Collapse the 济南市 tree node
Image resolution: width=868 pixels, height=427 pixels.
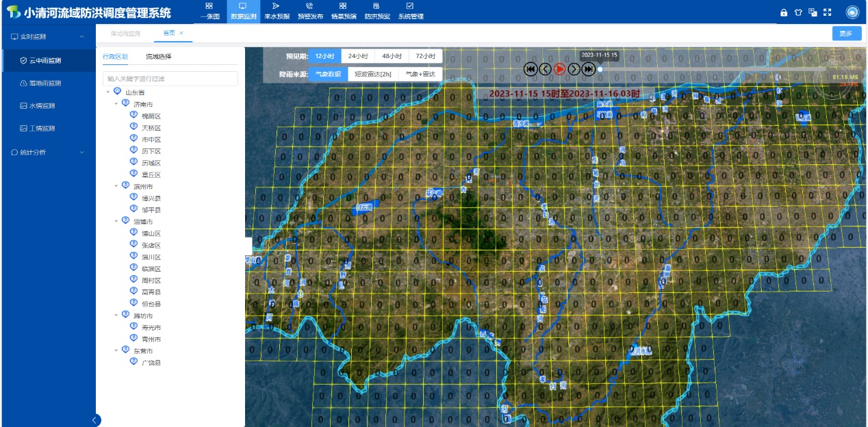tap(116, 104)
